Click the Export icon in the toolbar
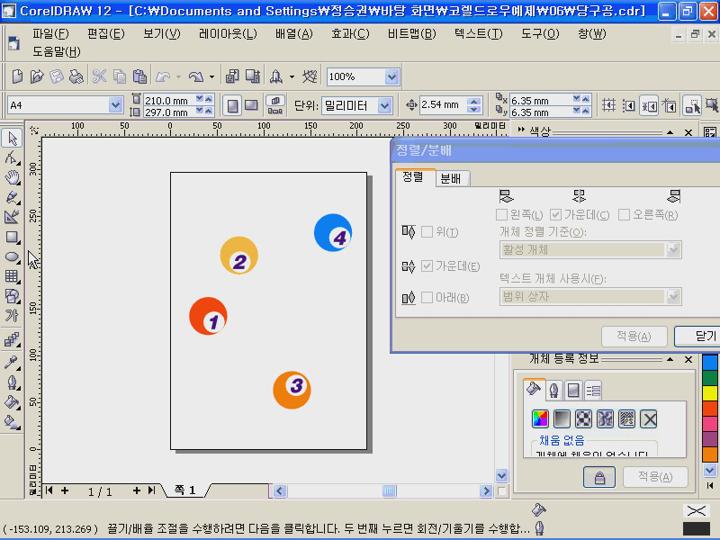This screenshot has height=540, width=720. pos(253,76)
